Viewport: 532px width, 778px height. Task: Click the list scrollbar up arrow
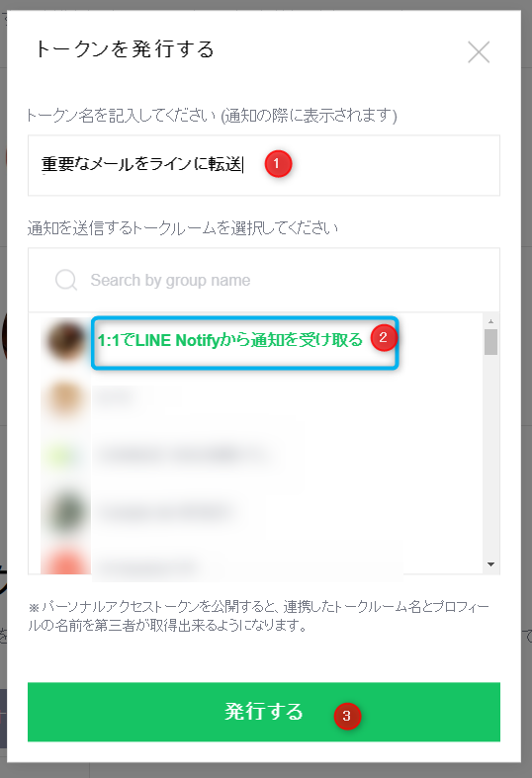tap(490, 321)
